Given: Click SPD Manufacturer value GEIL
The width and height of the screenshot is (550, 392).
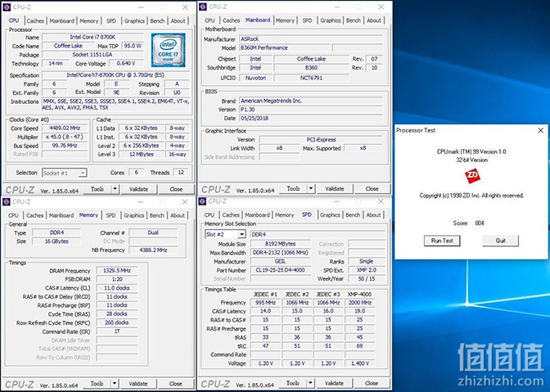Looking at the screenshot, I should click(x=280, y=261).
